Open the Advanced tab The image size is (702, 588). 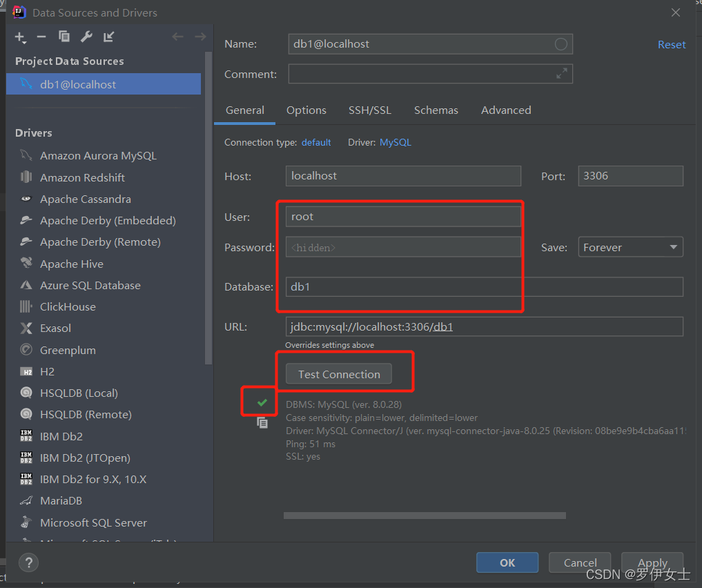click(x=506, y=110)
